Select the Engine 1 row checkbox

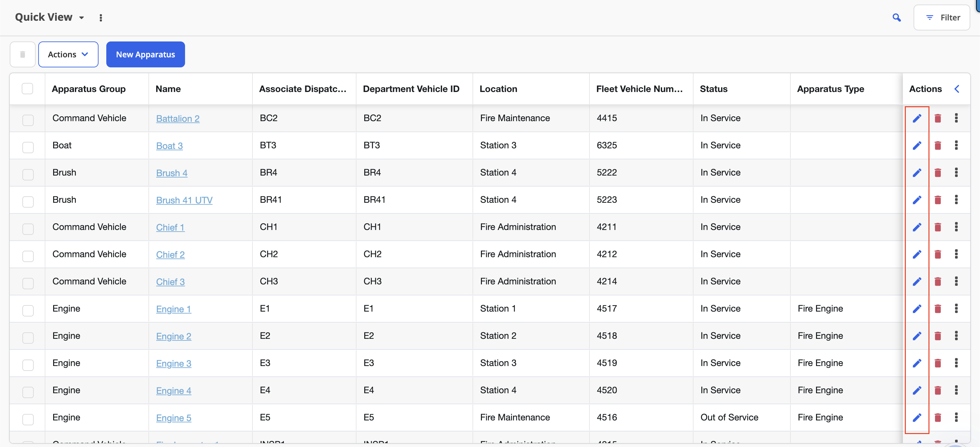pyautogui.click(x=28, y=311)
